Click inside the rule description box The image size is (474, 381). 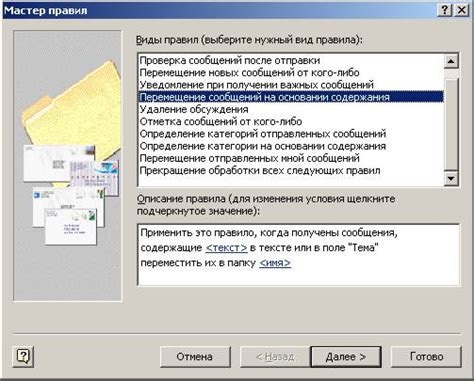click(x=299, y=255)
